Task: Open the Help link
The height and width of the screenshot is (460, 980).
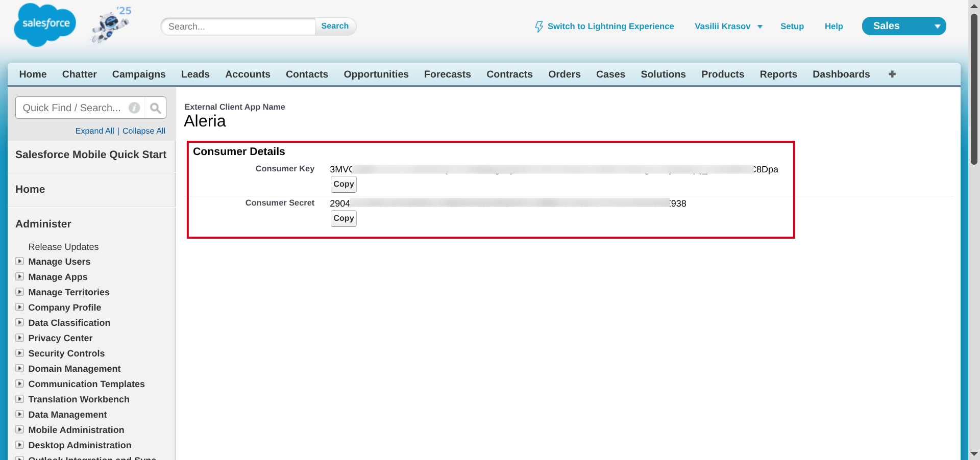Action: (x=834, y=26)
